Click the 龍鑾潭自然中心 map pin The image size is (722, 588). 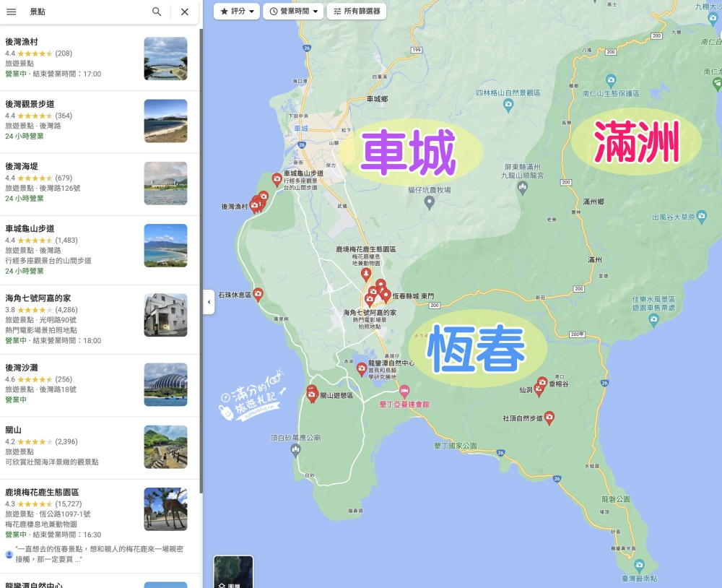click(362, 369)
